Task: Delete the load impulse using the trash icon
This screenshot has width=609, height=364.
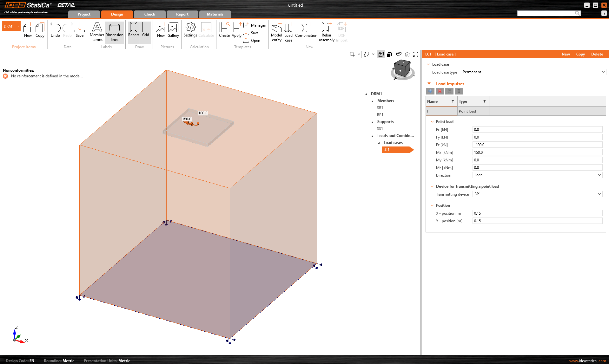Action: (459, 91)
